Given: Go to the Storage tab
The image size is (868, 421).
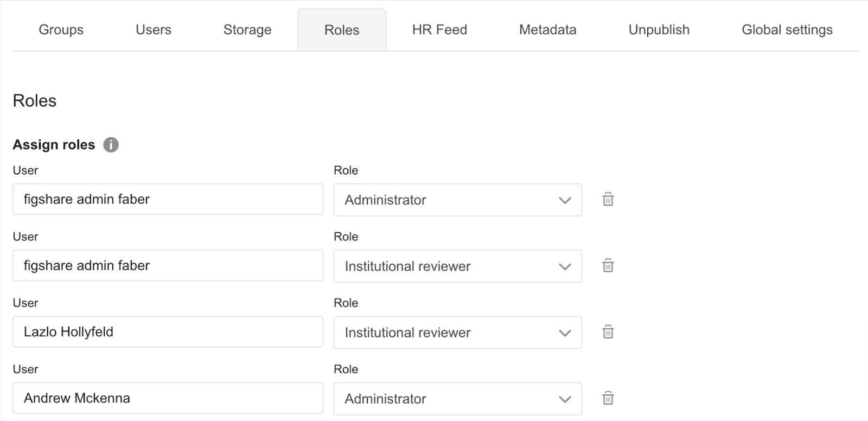Looking at the screenshot, I should 247,30.
